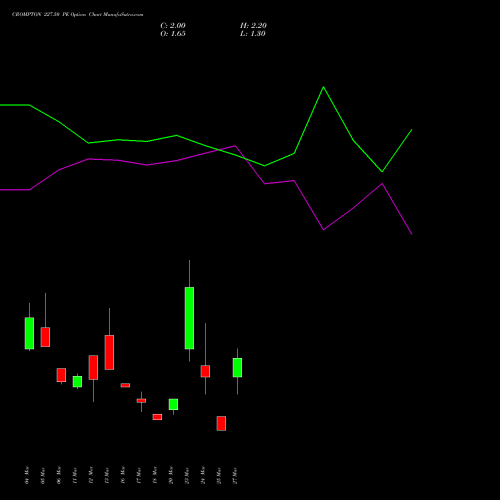
Task: Click the 24 Mar date label
Action: [x=203, y=475]
